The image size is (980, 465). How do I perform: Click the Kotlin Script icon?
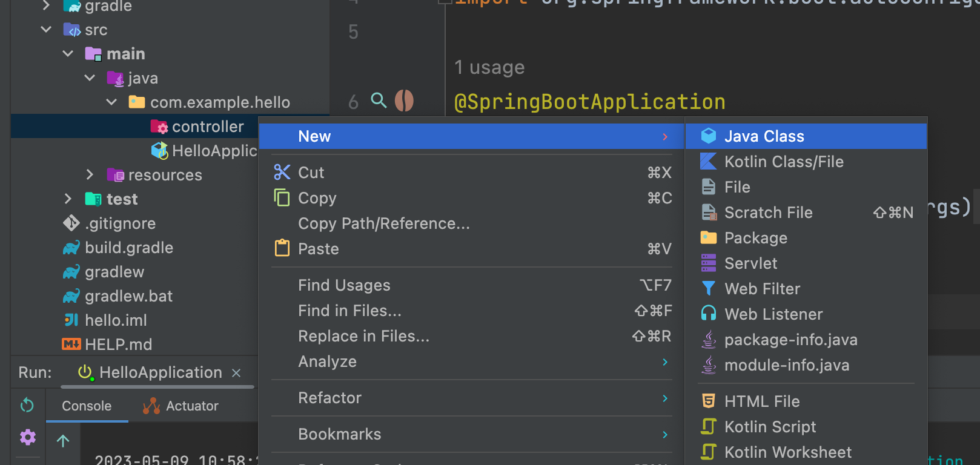(708, 426)
